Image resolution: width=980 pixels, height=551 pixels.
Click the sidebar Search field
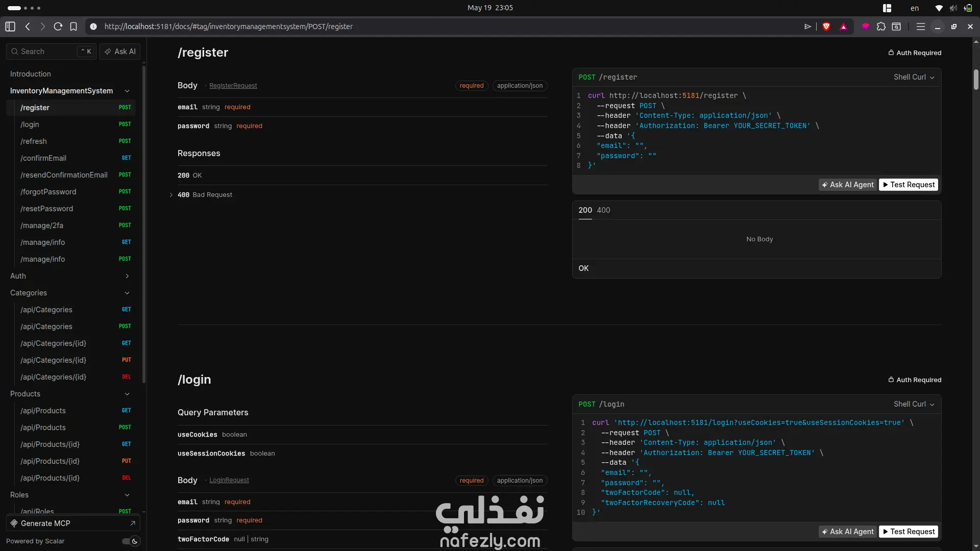click(51, 52)
